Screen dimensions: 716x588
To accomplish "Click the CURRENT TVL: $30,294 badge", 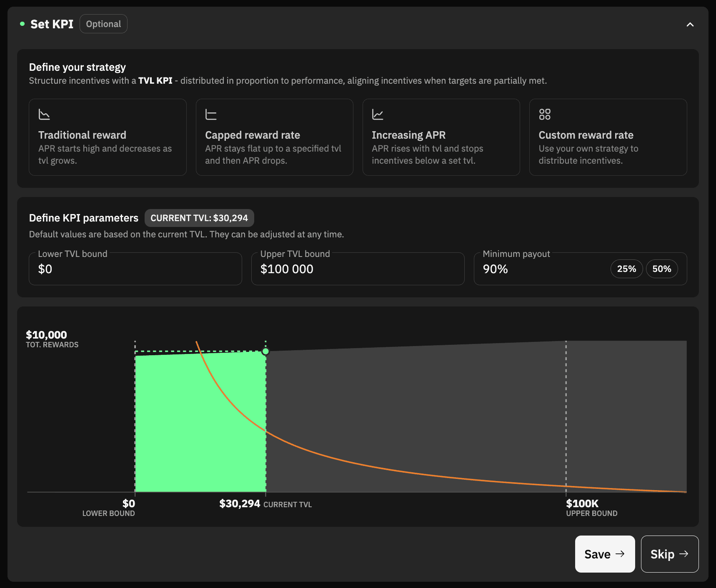I will pos(199,218).
